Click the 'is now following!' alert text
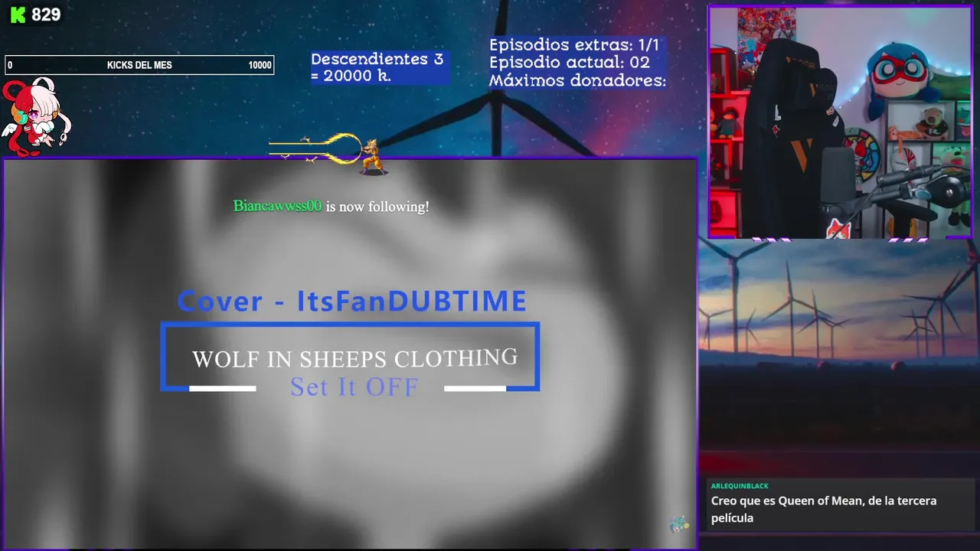 pyautogui.click(x=377, y=207)
